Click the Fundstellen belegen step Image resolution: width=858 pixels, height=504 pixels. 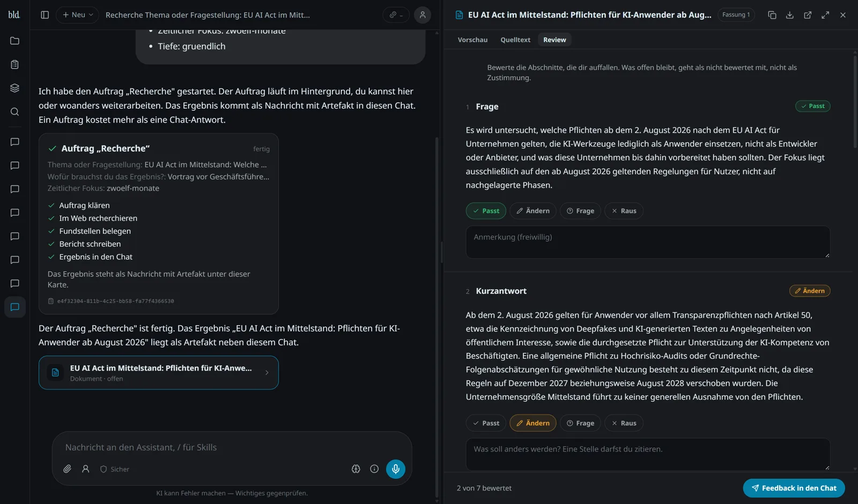pos(95,231)
